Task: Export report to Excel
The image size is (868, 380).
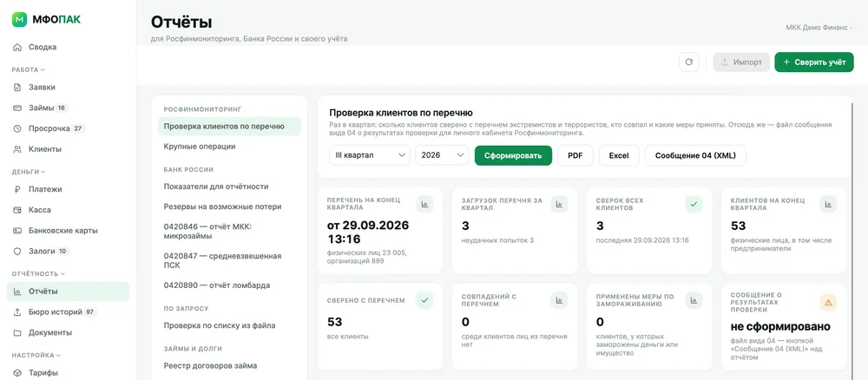Action: tap(619, 155)
